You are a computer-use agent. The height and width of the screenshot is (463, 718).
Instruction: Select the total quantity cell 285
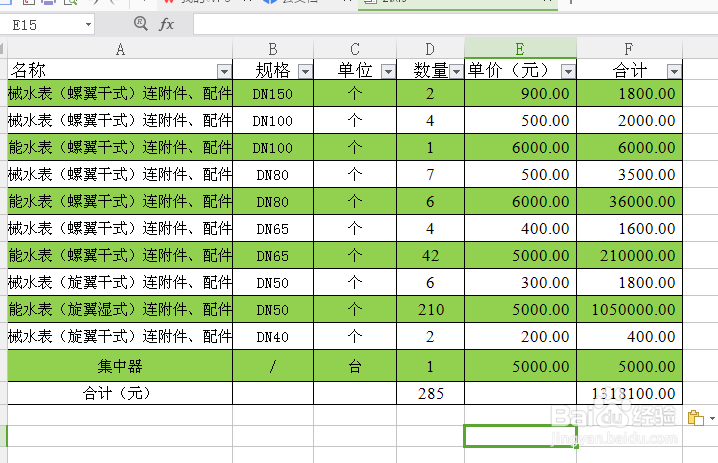click(x=430, y=393)
